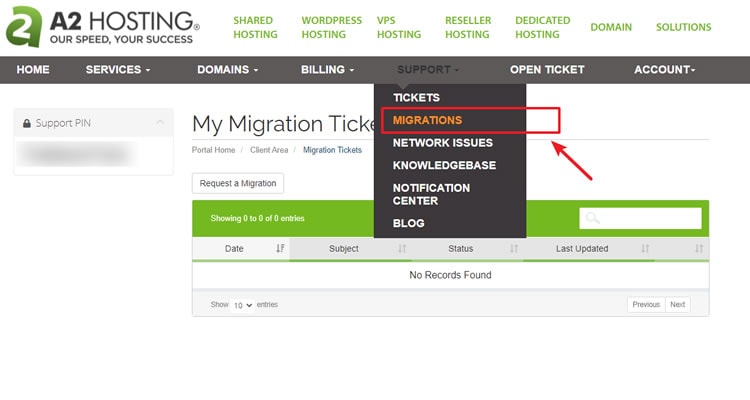This screenshot has width=750, height=400.
Task: Collapse the Support PIN panel chevron
Action: 160,122
